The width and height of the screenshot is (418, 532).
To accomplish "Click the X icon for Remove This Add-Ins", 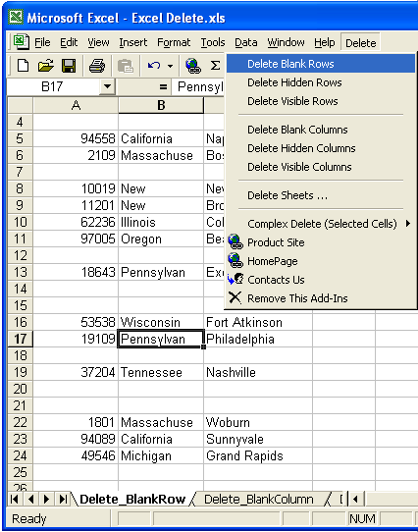I will click(x=235, y=297).
